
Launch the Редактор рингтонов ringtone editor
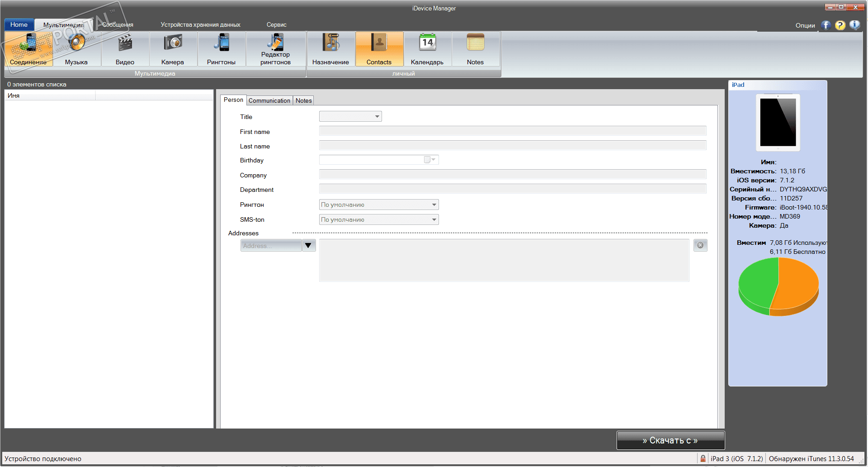point(275,49)
